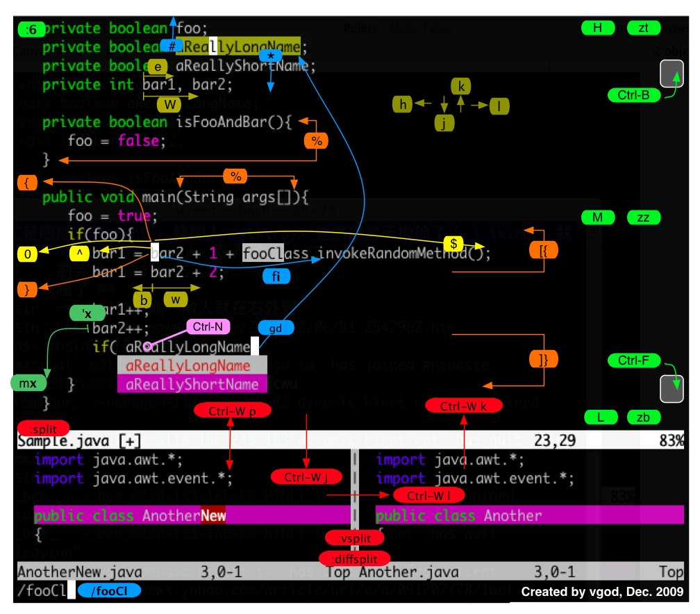Click the 83% scroll indicator in status line
Screen dimensions: 700x614
672,441
